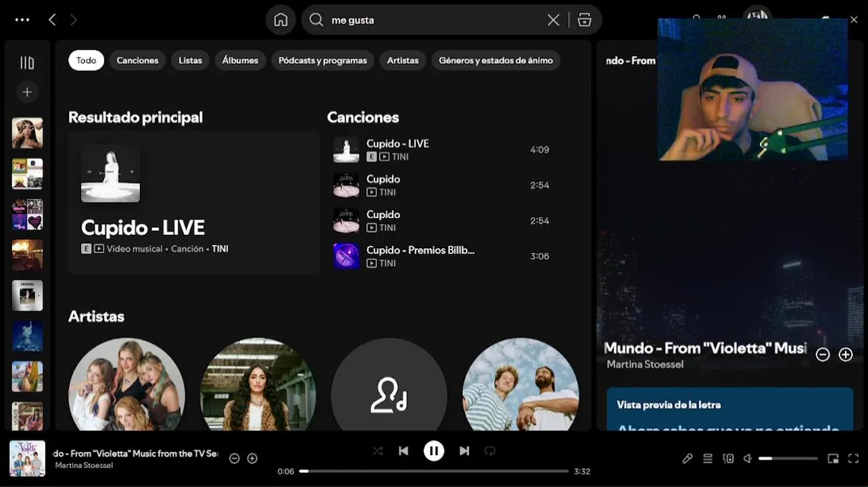Go forward with the right arrow
Image resolution: width=868 pixels, height=487 pixels.
coord(73,20)
